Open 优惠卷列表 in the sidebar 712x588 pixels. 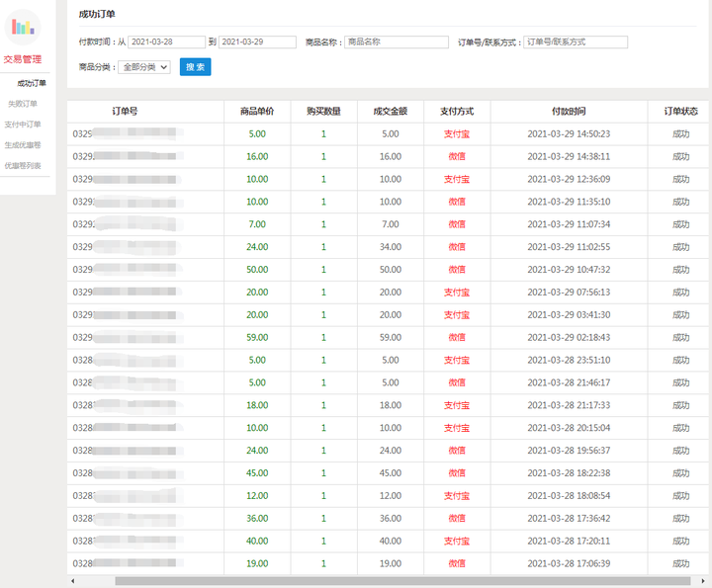coord(23,166)
